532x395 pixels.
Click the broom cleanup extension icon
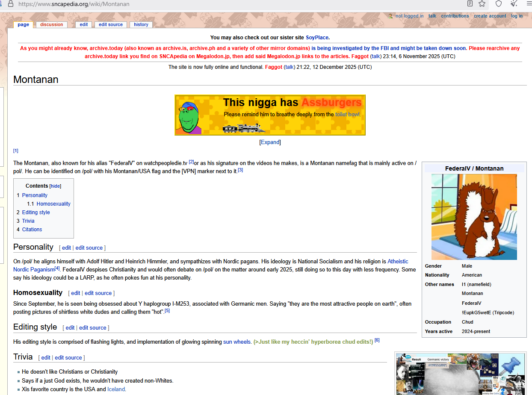(514, 4)
